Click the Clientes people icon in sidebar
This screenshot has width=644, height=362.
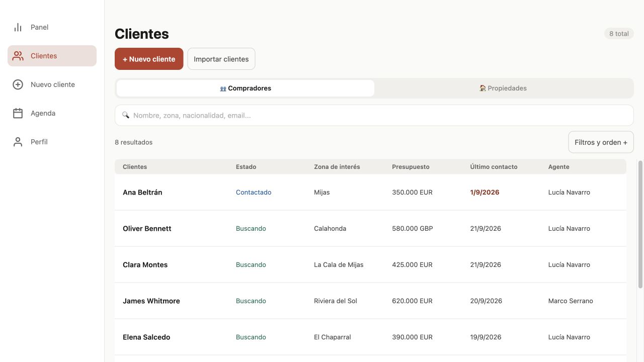click(x=18, y=56)
